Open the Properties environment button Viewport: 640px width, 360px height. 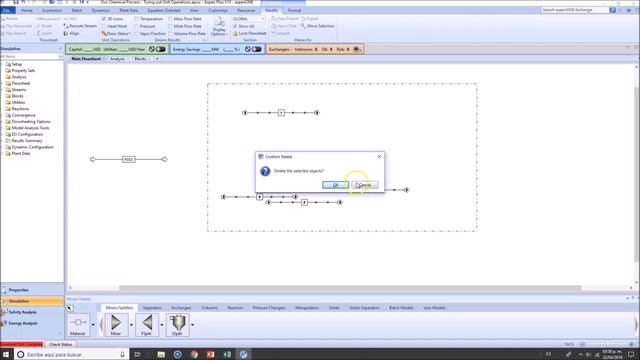[x=32, y=290]
